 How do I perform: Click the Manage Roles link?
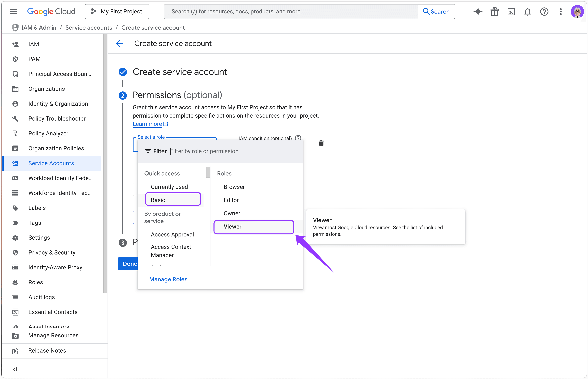click(168, 279)
